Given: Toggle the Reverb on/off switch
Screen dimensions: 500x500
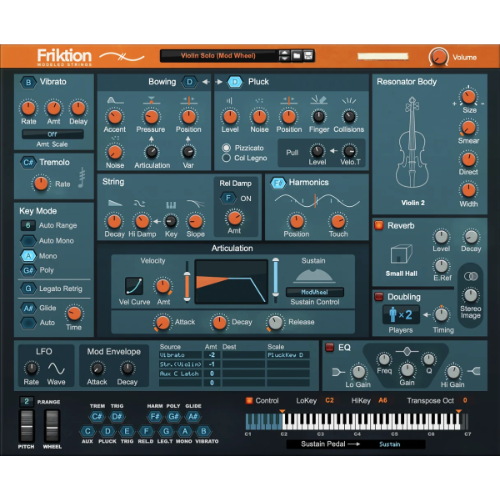Looking at the screenshot, I should point(379,225).
